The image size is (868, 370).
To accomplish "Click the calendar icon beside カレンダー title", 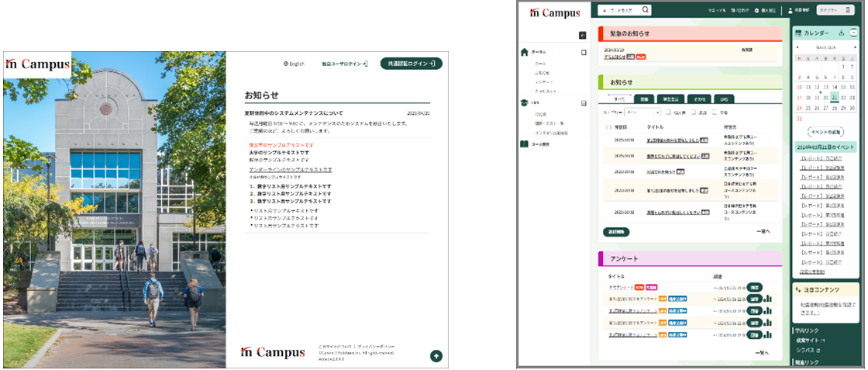I will tap(798, 33).
